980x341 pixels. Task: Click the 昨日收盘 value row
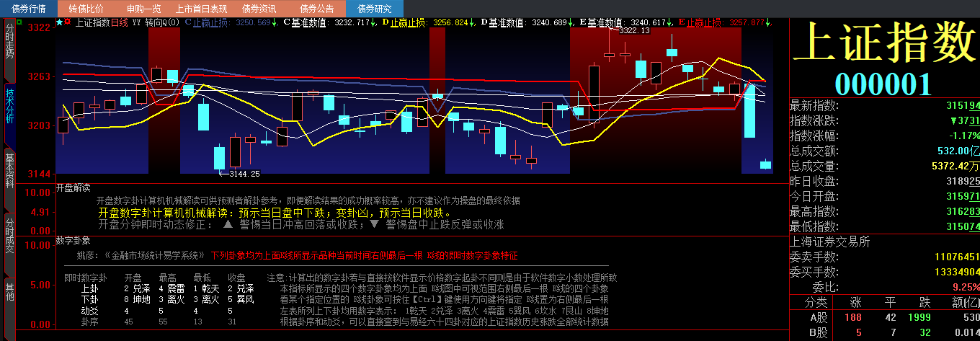[885, 181]
